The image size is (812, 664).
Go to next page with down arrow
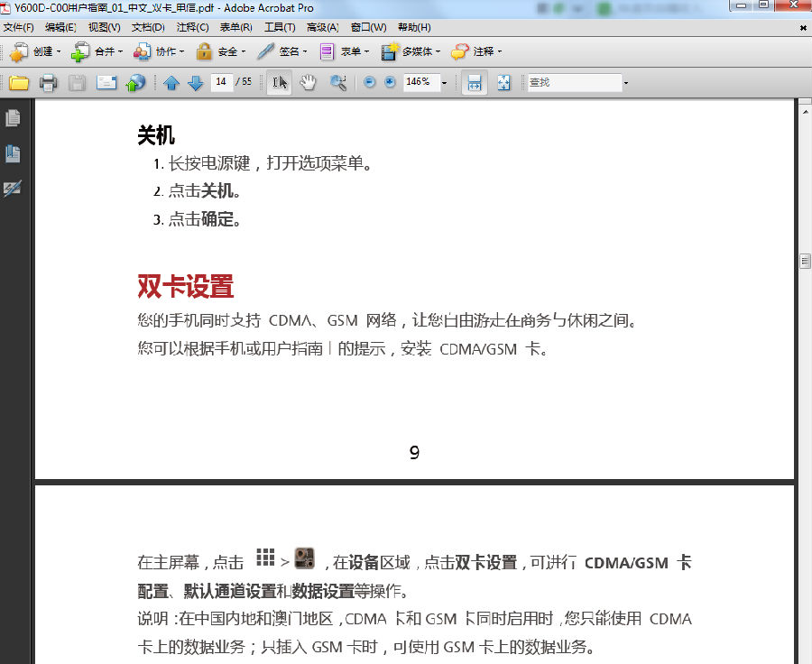click(196, 82)
